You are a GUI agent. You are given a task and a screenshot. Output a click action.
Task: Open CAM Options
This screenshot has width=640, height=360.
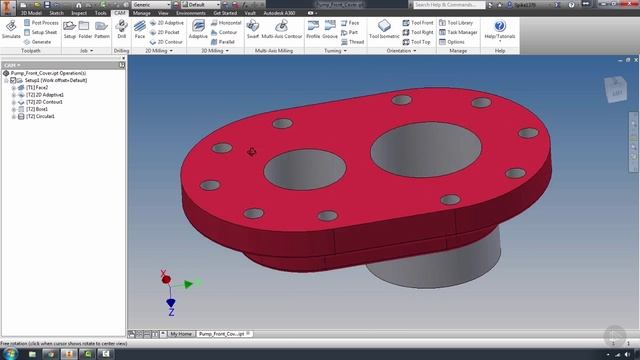point(452,42)
